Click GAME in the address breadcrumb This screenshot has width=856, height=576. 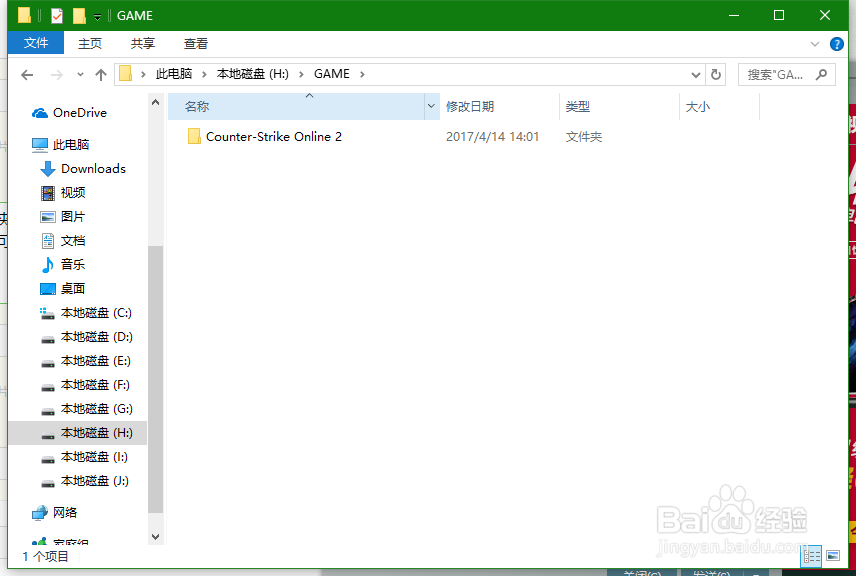pos(331,74)
